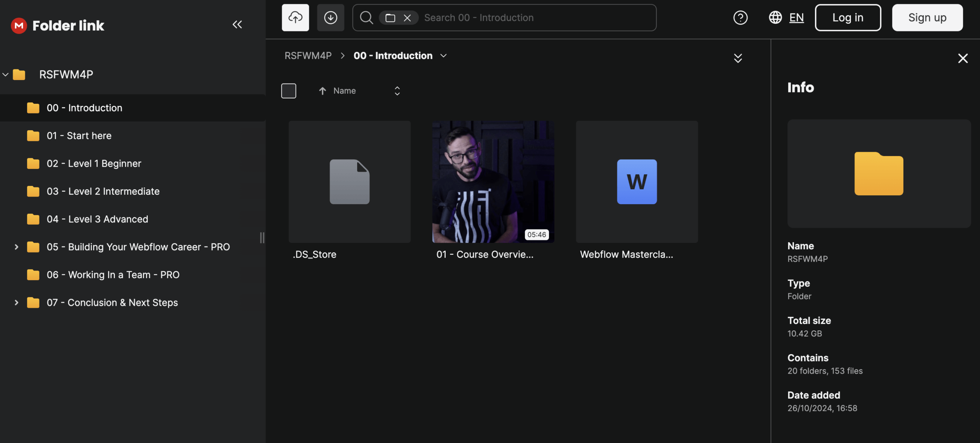Image resolution: width=980 pixels, height=443 pixels.
Task: Toggle the Name sort direction arrow
Action: [322, 91]
